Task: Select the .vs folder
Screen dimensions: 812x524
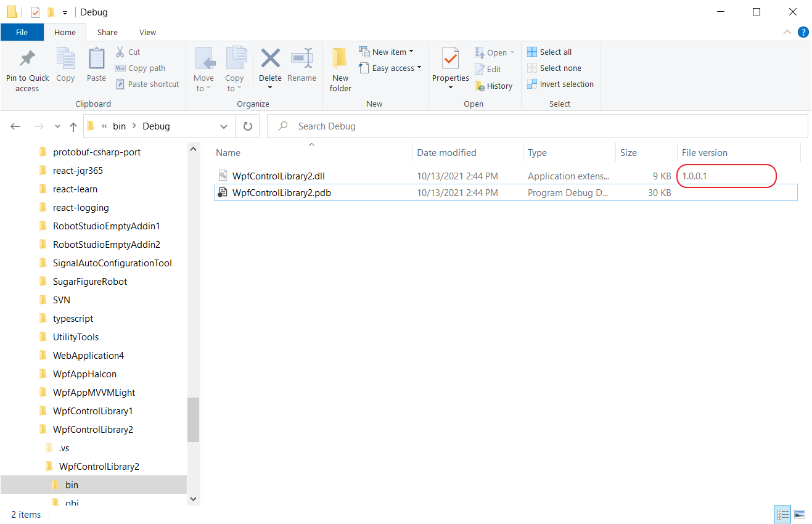Action: click(x=64, y=448)
